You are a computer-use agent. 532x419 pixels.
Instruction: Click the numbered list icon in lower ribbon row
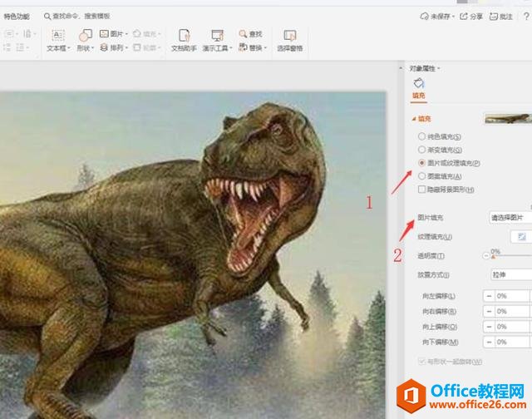click(7, 47)
